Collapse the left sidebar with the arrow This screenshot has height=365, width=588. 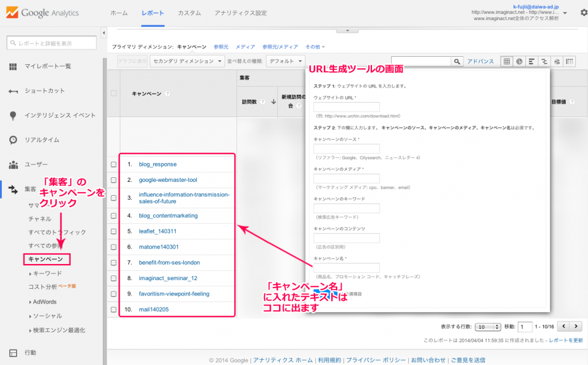point(104,33)
